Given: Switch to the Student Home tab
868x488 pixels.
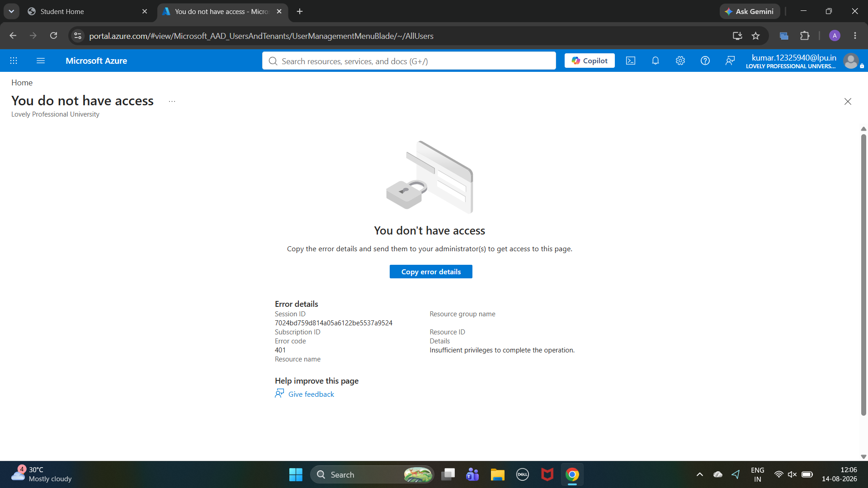Looking at the screenshot, I should coord(87,11).
